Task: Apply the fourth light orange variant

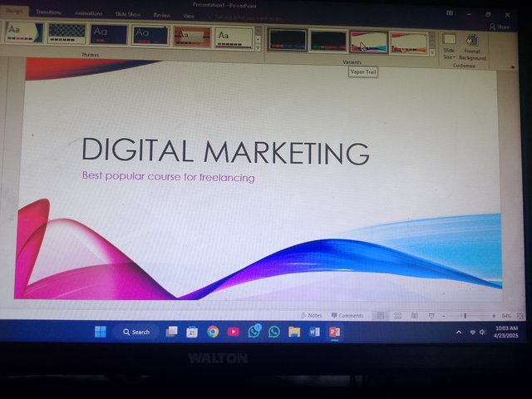Action: pos(408,43)
